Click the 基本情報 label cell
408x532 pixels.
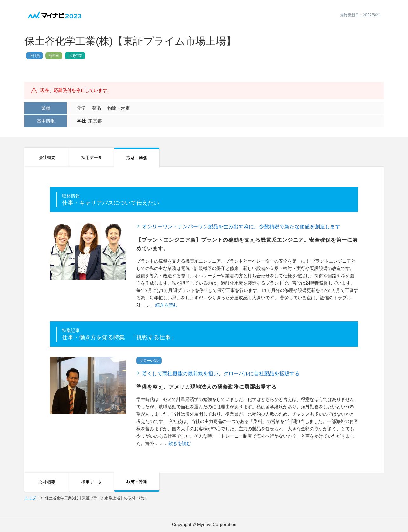(45, 121)
